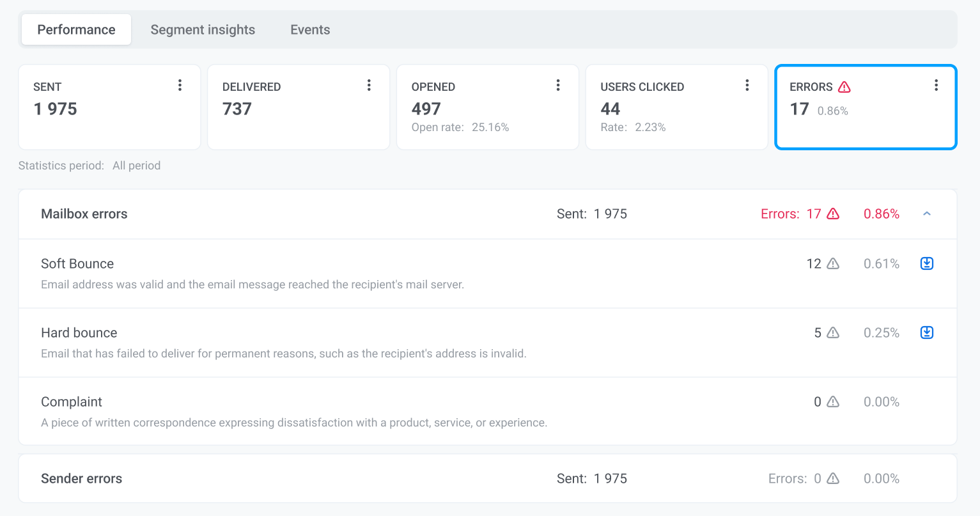Viewport: 980px width, 516px height.
Task: Click the Complaint row warning triangle
Action: pos(833,402)
